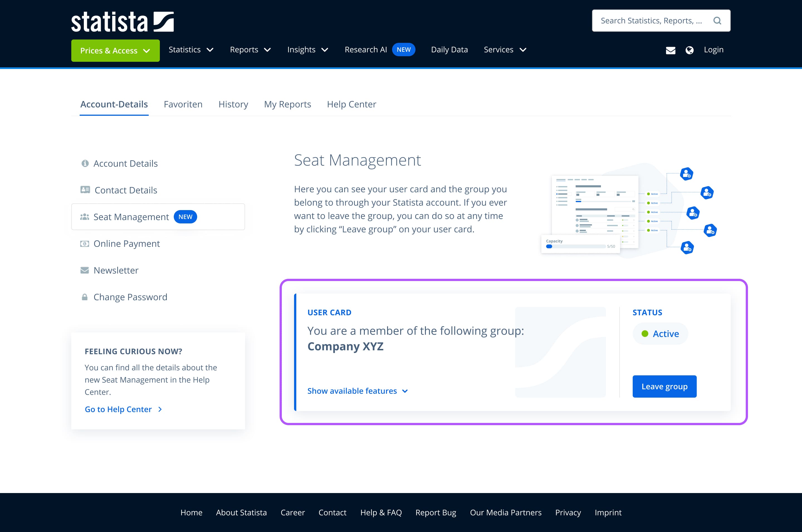802x532 pixels.
Task: Click the Account Details info icon
Action: [x=85, y=164]
